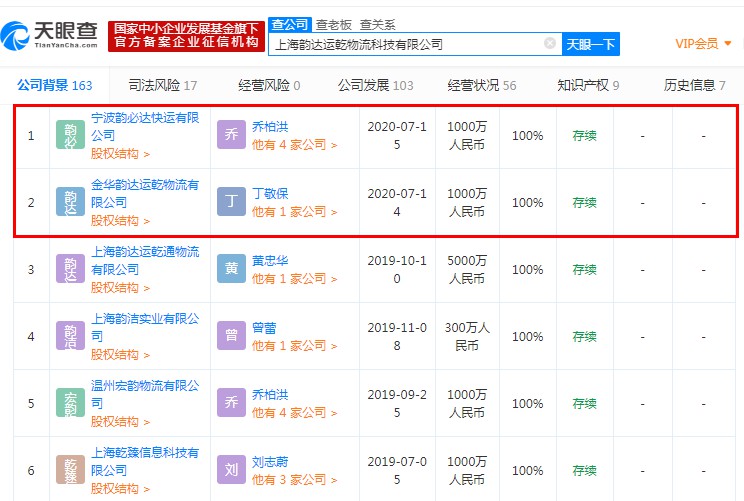Open the 经营风险 0 tab
The width and height of the screenshot is (744, 501).
tap(269, 85)
